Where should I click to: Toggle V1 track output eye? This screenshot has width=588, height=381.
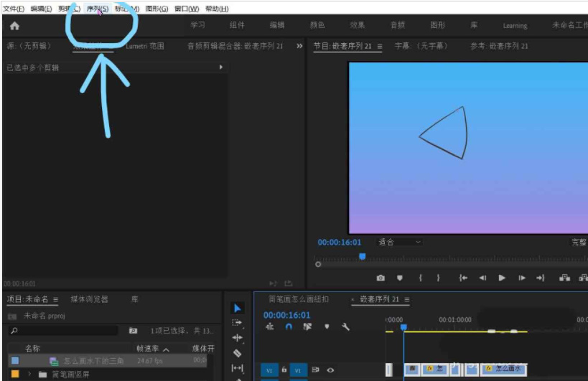click(330, 370)
